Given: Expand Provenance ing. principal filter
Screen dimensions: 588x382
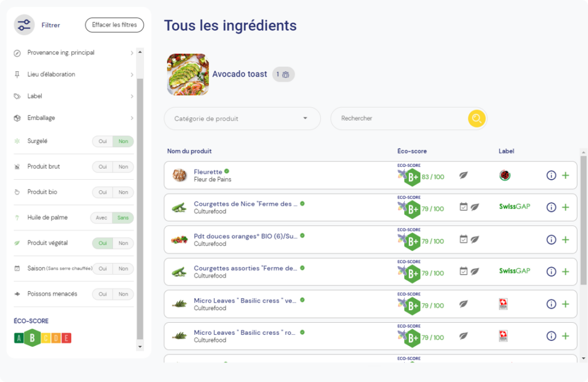Looking at the screenshot, I should click(74, 53).
